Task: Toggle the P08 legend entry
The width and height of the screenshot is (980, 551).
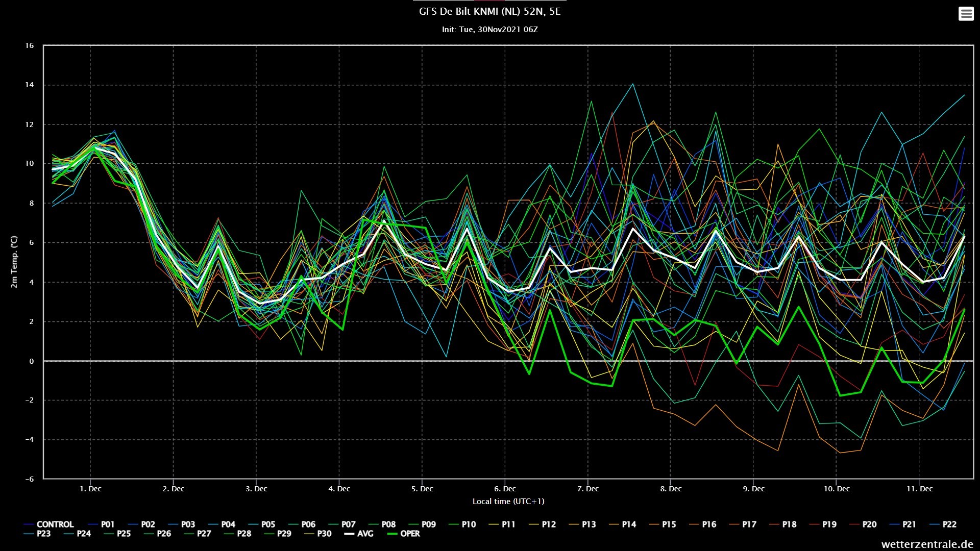Action: (x=382, y=524)
